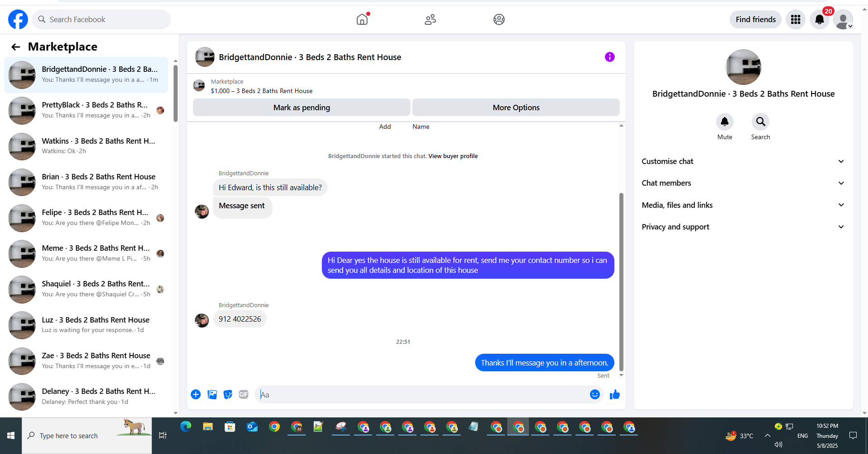This screenshot has height=454, width=868.
Task: Click the volume speaker icon in system tray
Action: pyautogui.click(x=778, y=445)
